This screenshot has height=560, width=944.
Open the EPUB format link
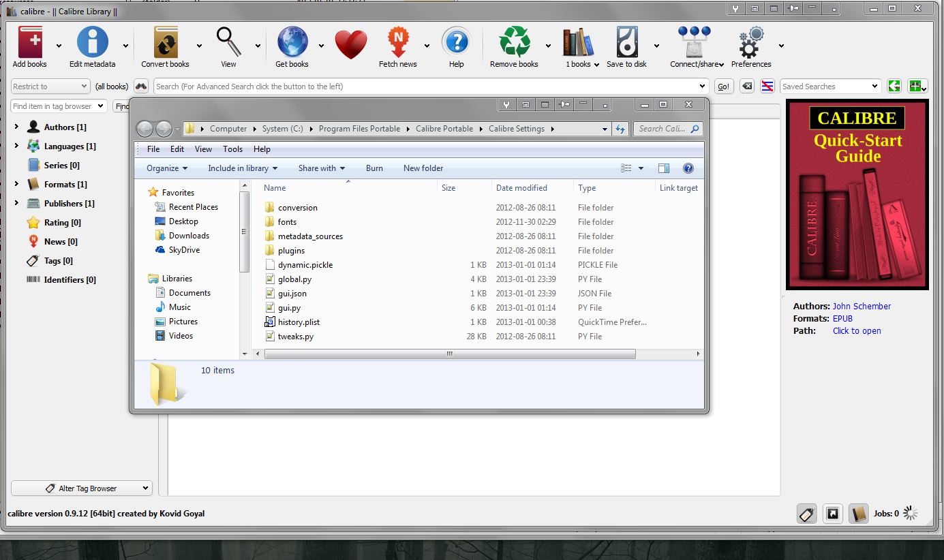pyautogui.click(x=842, y=319)
